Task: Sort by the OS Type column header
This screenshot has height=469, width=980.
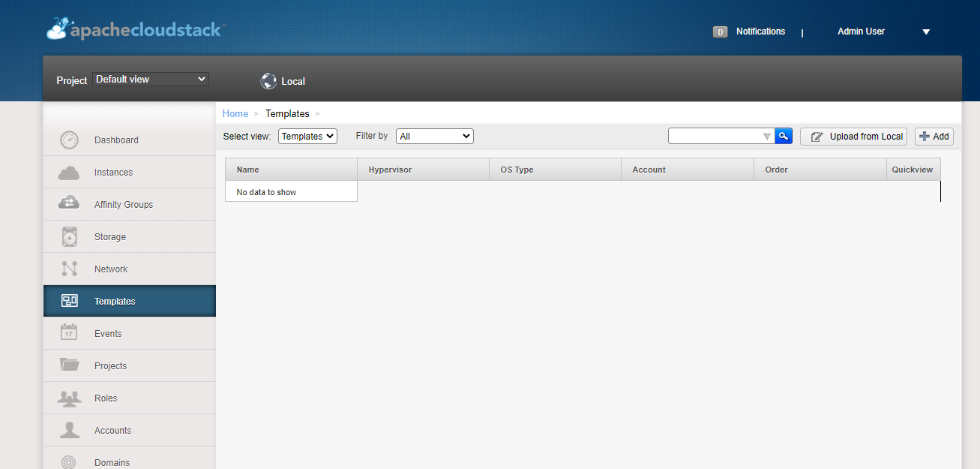Action: coord(556,170)
